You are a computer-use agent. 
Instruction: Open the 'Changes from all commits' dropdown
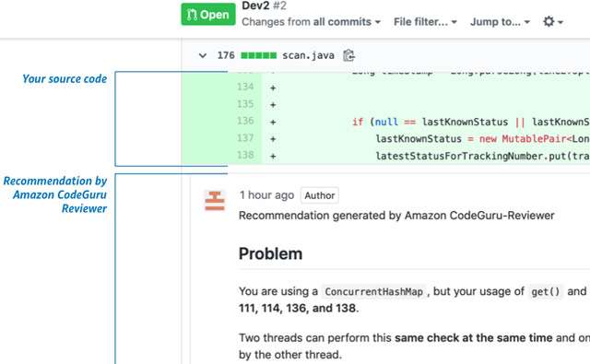click(311, 22)
